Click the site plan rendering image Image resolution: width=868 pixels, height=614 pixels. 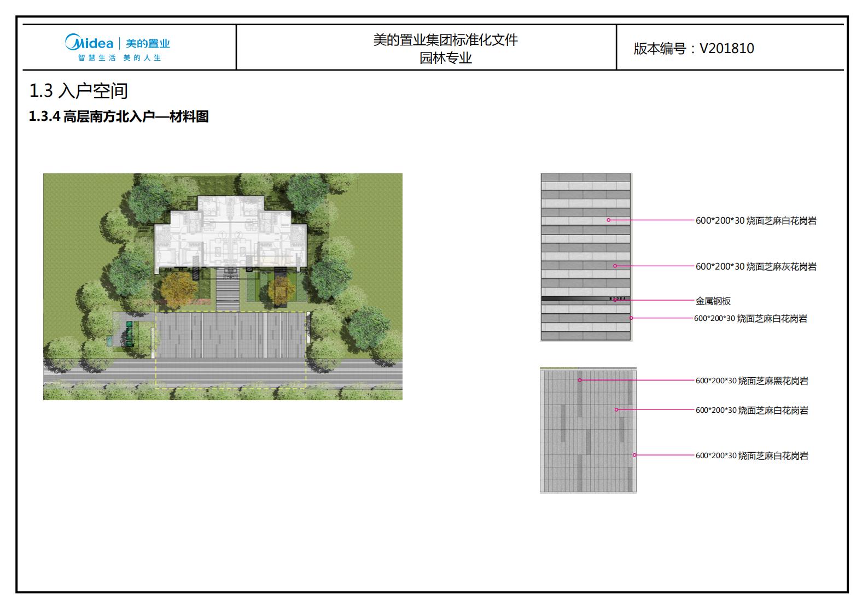tap(223, 286)
